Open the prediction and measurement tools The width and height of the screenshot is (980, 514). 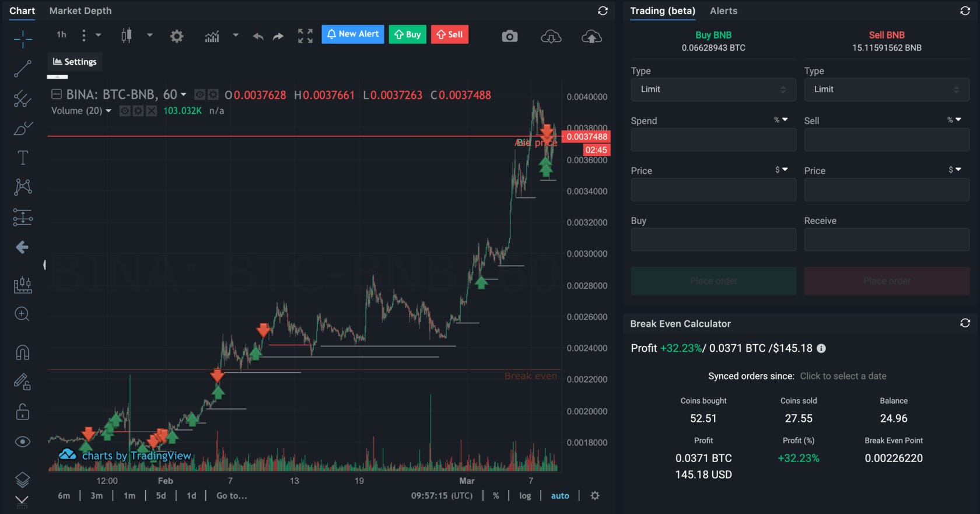pyautogui.click(x=23, y=217)
